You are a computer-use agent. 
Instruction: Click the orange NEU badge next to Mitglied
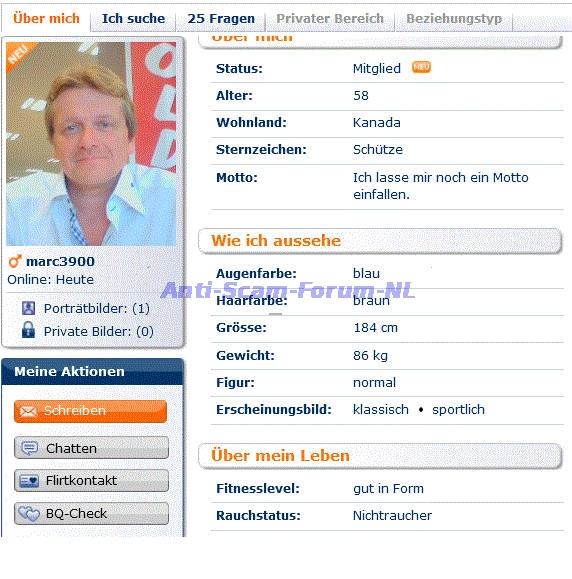pyautogui.click(x=421, y=67)
